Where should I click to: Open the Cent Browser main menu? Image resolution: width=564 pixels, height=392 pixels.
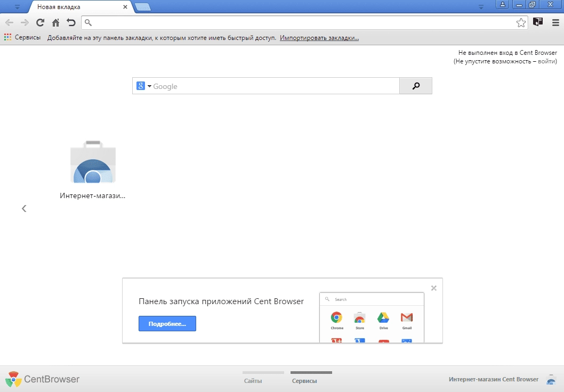pyautogui.click(x=555, y=23)
